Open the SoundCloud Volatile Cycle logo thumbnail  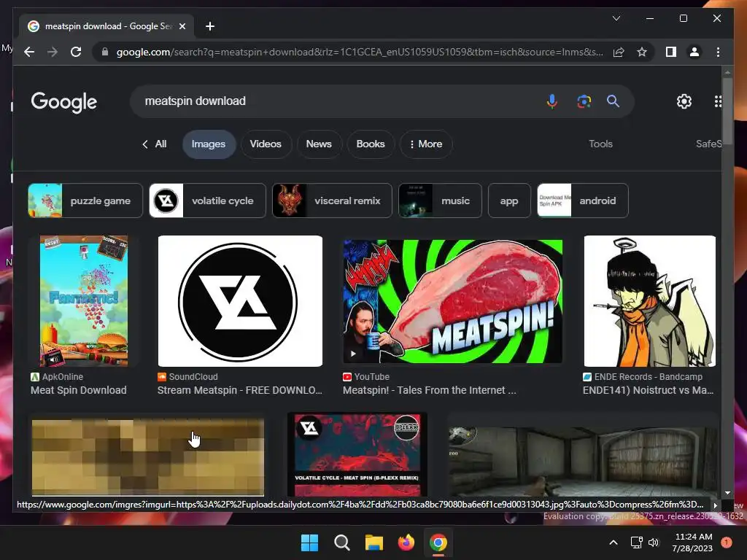click(x=240, y=301)
